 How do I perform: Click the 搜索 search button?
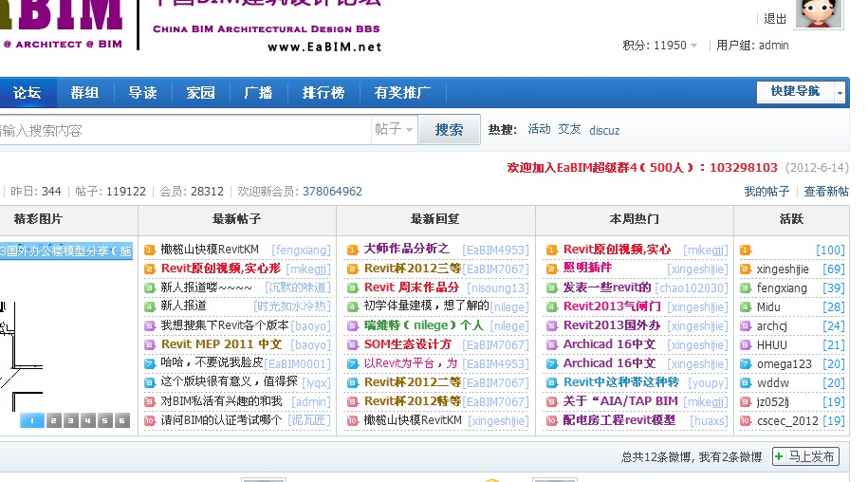coord(449,130)
